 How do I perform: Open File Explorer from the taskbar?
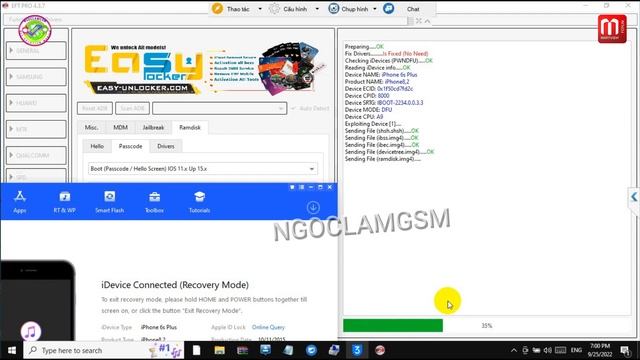coord(220,350)
